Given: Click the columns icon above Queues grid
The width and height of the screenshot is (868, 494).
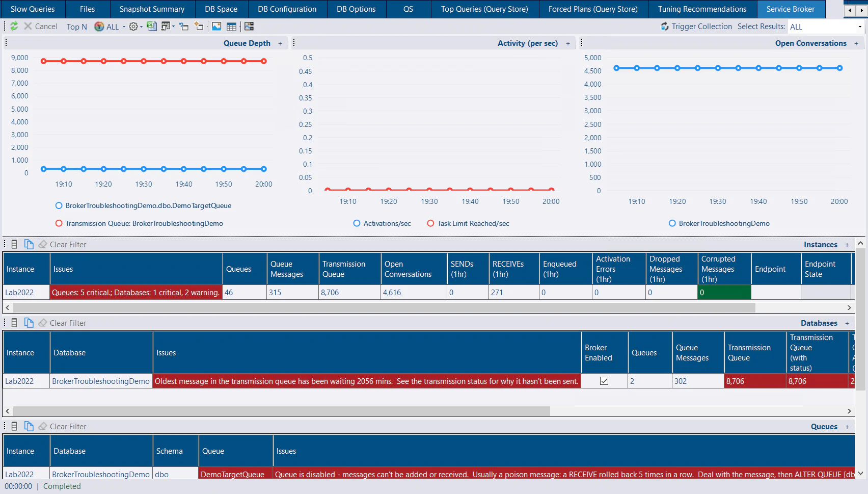Looking at the screenshot, I should tap(14, 427).
